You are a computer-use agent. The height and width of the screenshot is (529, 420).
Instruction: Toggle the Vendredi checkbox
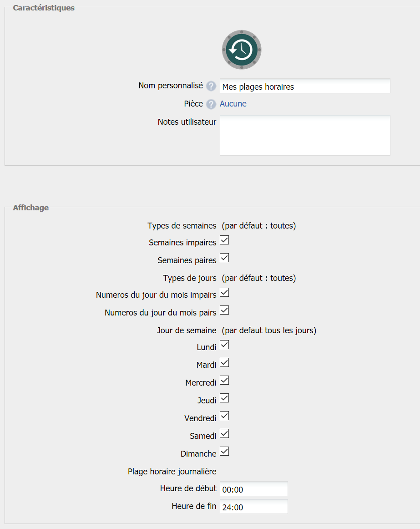[224, 416]
